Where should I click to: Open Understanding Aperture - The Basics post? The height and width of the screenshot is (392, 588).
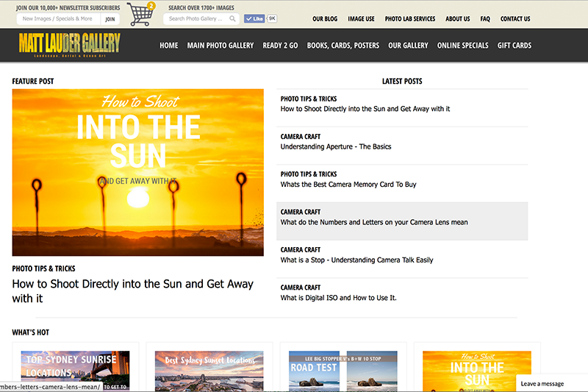pyautogui.click(x=336, y=146)
